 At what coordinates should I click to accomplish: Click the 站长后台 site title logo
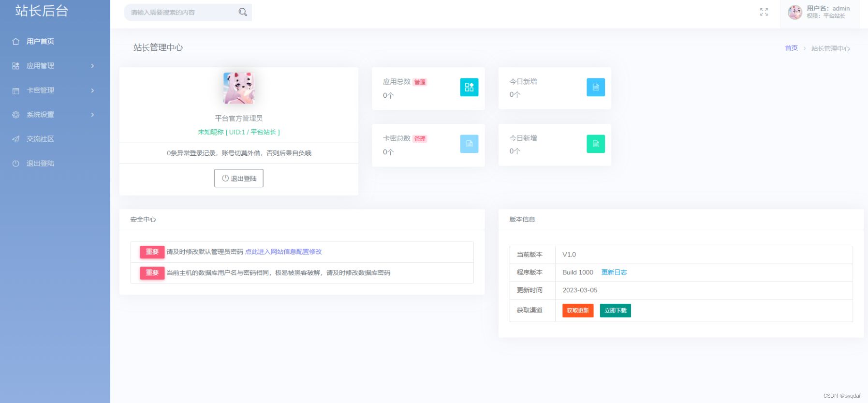pos(42,11)
